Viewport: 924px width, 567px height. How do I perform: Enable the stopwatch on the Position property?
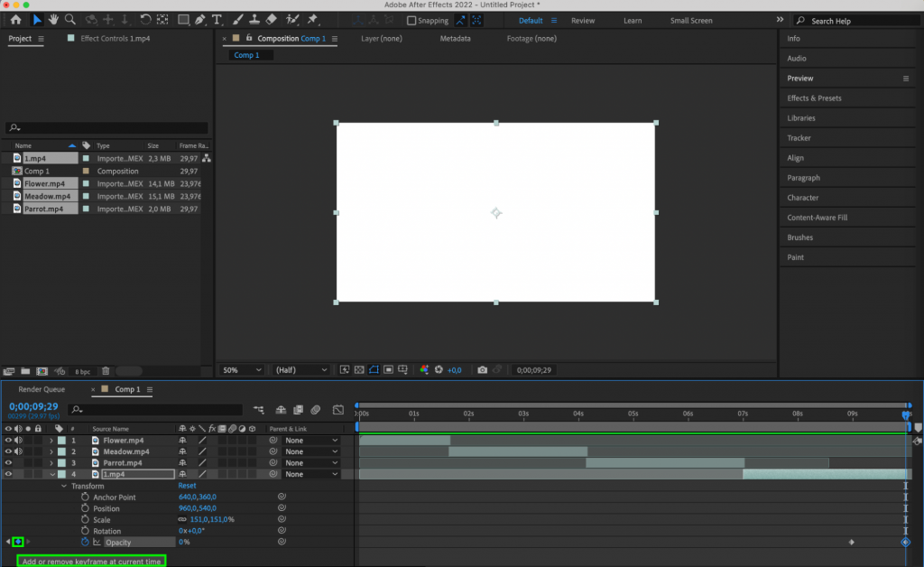[x=84, y=508]
